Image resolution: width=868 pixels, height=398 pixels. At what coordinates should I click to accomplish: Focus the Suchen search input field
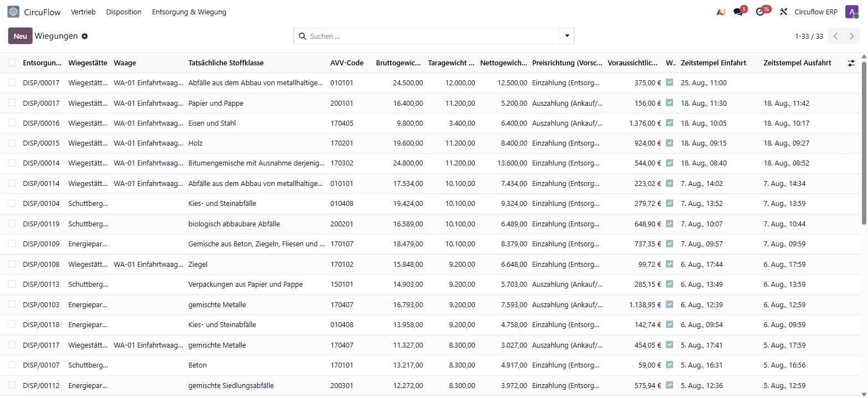(433, 36)
